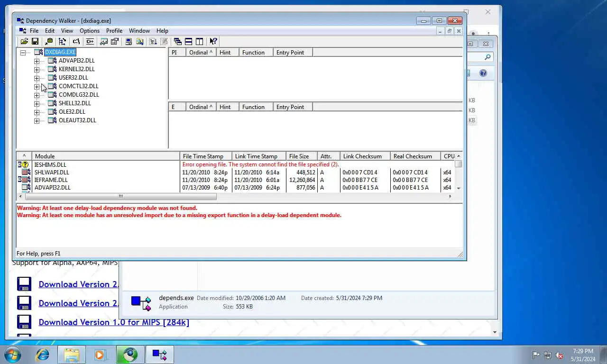Sort by Link Checksum column header
The width and height of the screenshot is (607, 364).
[365, 156]
